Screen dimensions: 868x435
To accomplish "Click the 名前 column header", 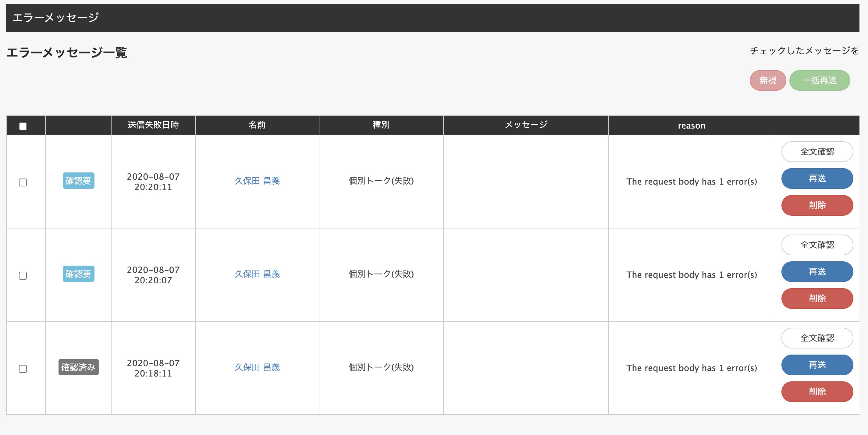I will pos(257,125).
